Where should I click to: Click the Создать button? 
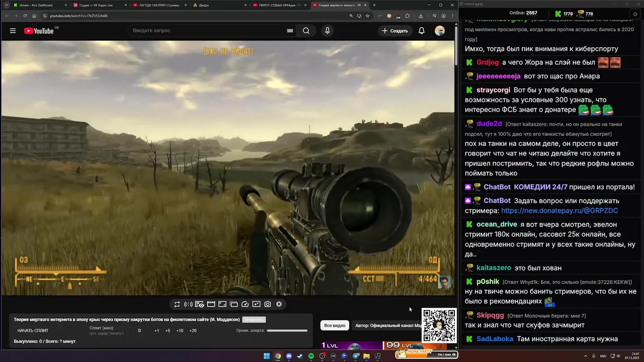(x=394, y=31)
